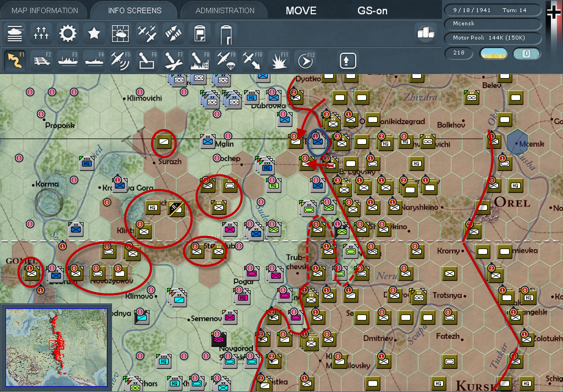
Task: Click the blue Mcensk city hex
Action: (x=518, y=142)
